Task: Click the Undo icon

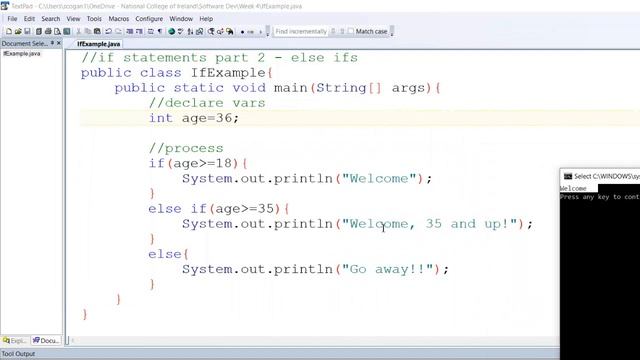Action: (x=109, y=31)
